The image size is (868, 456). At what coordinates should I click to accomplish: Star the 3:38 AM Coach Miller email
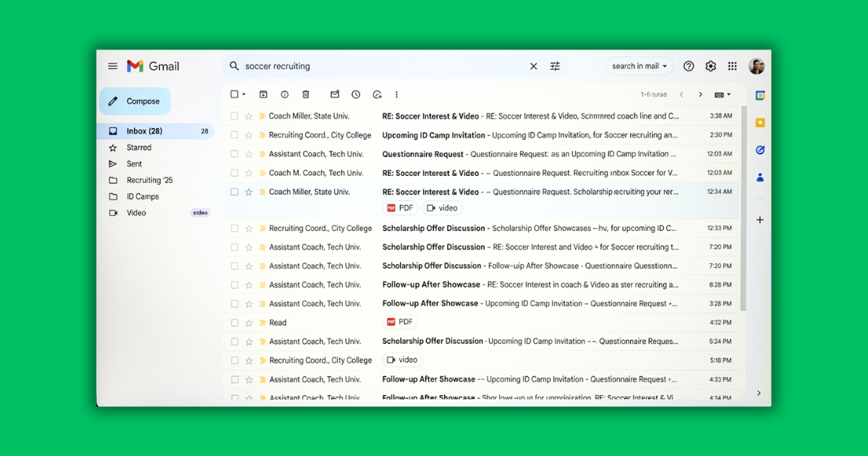point(248,116)
